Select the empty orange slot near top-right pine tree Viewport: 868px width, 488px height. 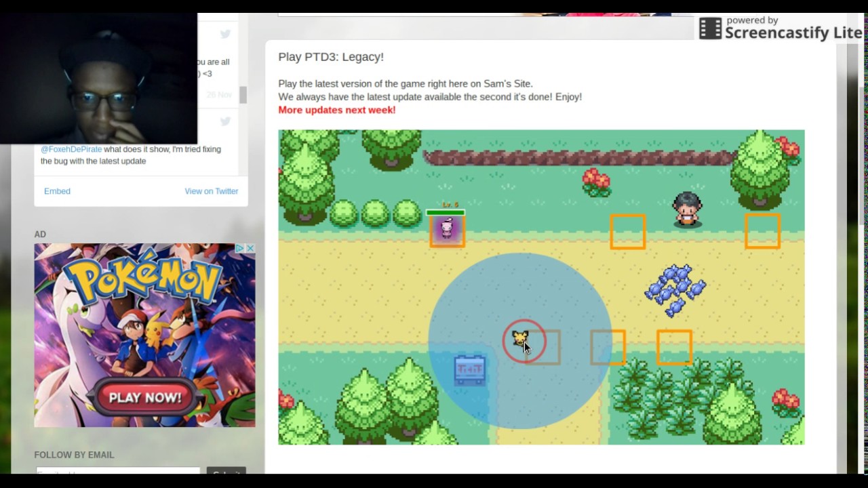click(x=762, y=231)
